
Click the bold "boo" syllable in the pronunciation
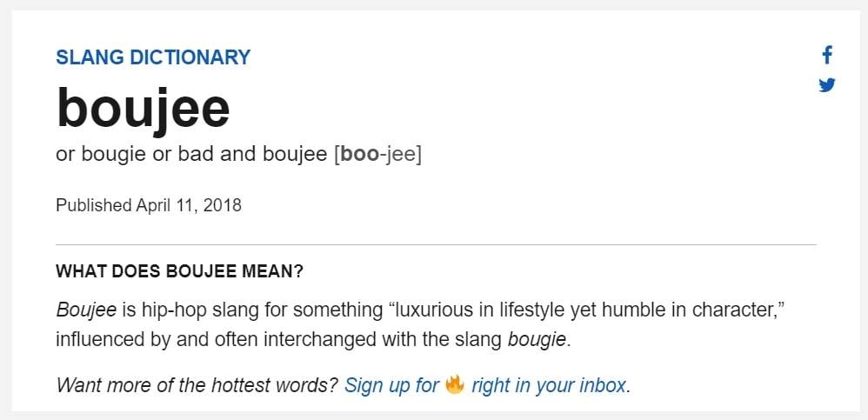point(359,155)
